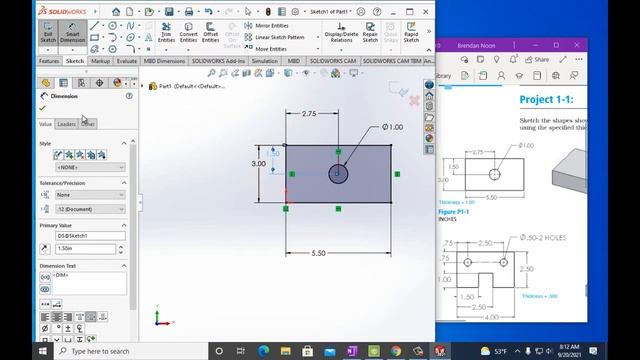Click the Trim Entities tool
Screen dimensions: 640x360
pyautogui.click(x=166, y=32)
